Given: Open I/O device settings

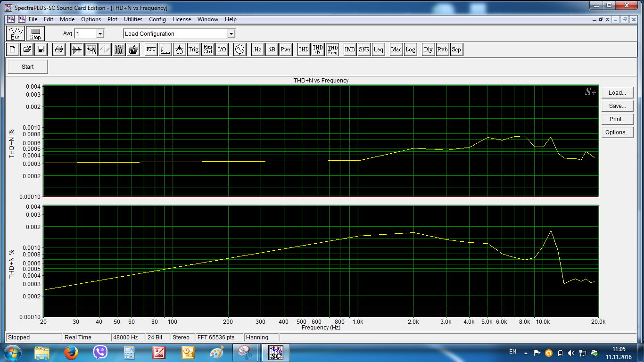Looking at the screenshot, I should pos(222,49).
